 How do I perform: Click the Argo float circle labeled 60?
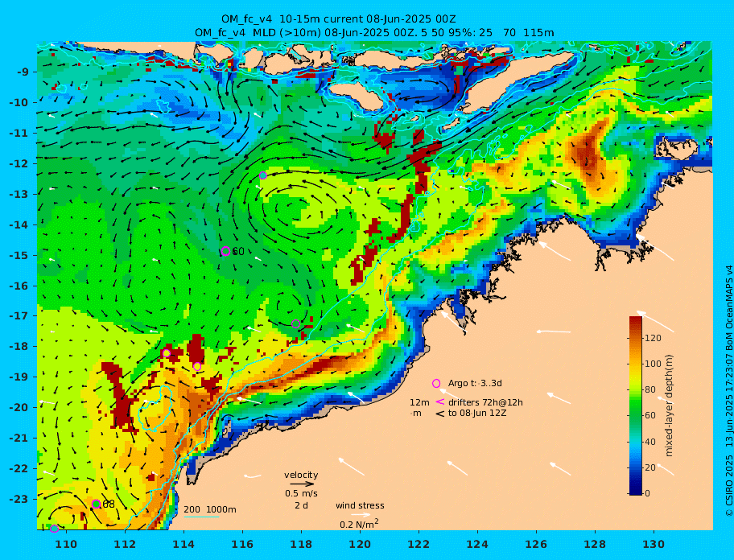(225, 251)
